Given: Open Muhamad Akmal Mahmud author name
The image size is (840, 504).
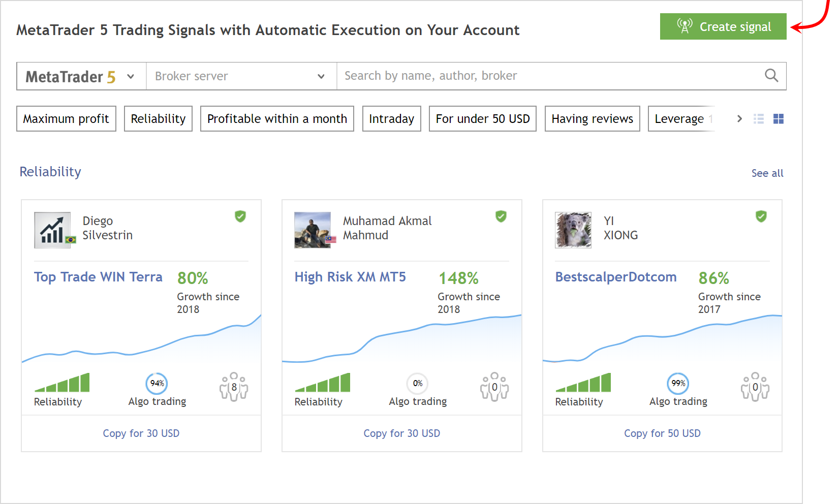Looking at the screenshot, I should 387,228.
